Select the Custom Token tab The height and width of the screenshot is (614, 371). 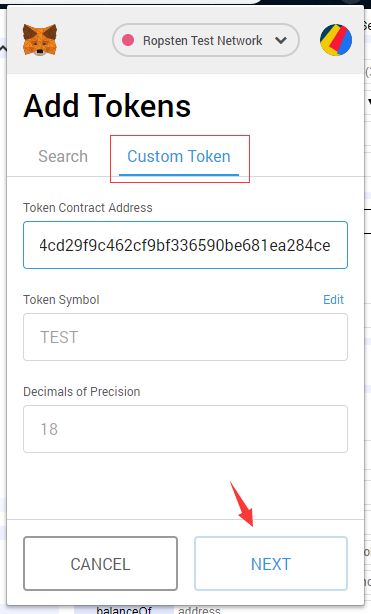(x=179, y=157)
